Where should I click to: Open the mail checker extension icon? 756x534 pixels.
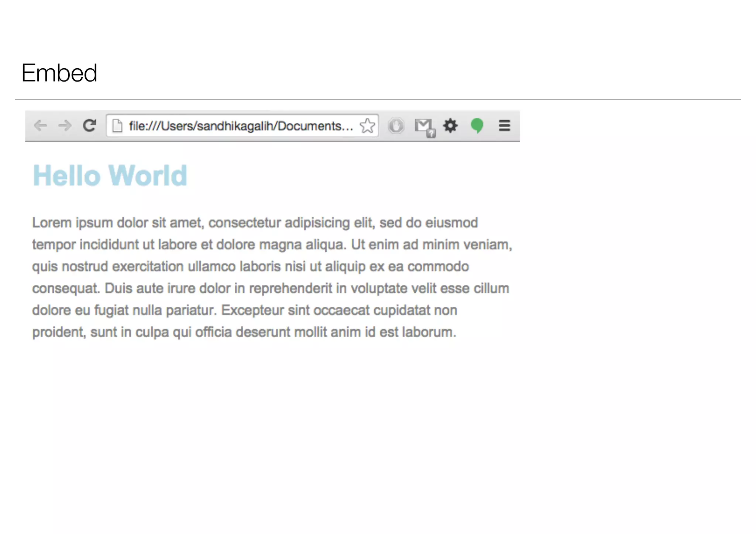(x=423, y=125)
